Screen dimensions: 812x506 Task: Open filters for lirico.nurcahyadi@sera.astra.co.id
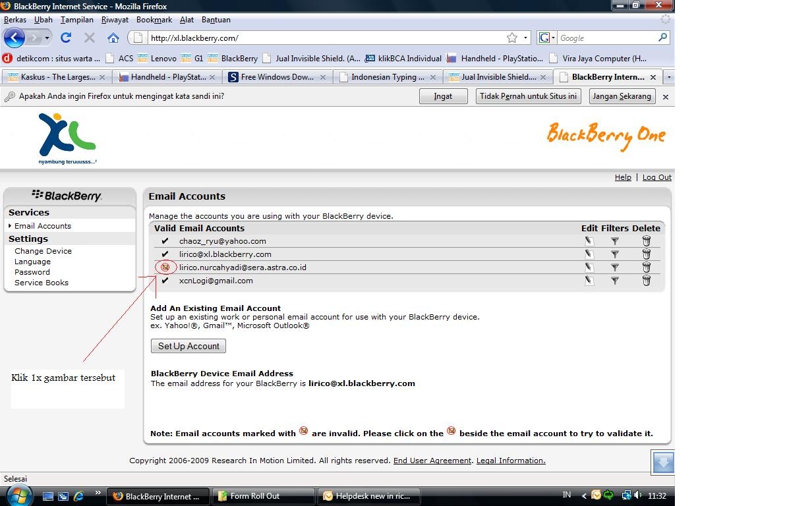pos(615,267)
